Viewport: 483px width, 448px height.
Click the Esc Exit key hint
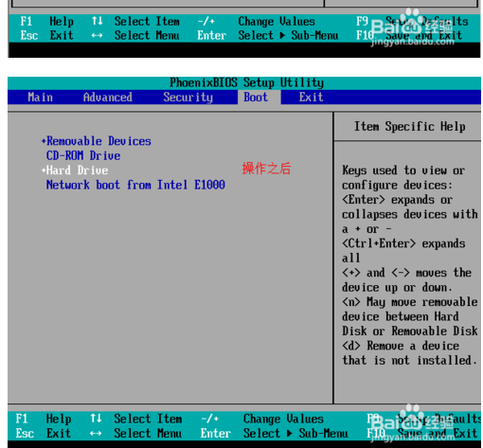pyautogui.click(x=43, y=433)
